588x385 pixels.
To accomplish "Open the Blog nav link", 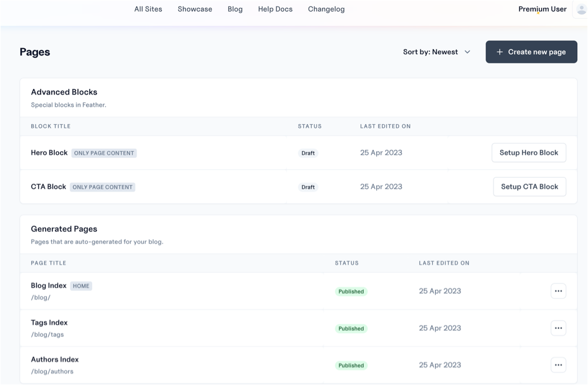I will [235, 9].
